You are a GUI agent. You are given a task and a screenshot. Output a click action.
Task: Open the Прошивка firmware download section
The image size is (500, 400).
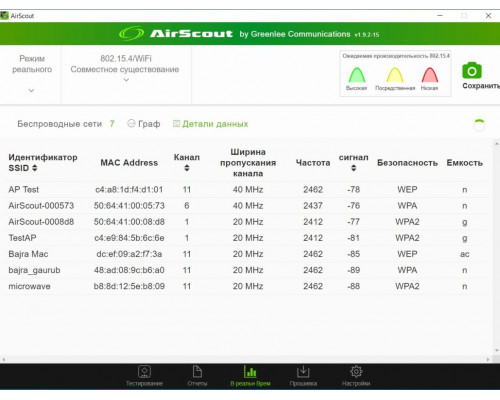tap(303, 376)
